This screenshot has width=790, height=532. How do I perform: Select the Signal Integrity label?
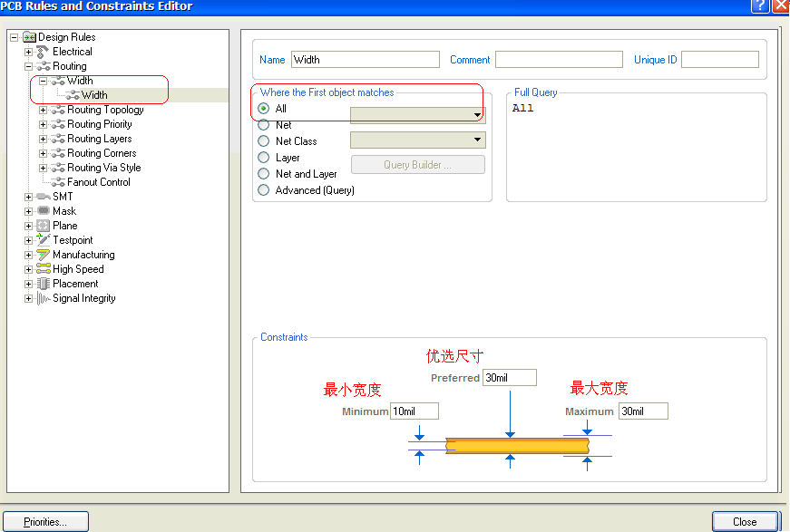tap(84, 298)
